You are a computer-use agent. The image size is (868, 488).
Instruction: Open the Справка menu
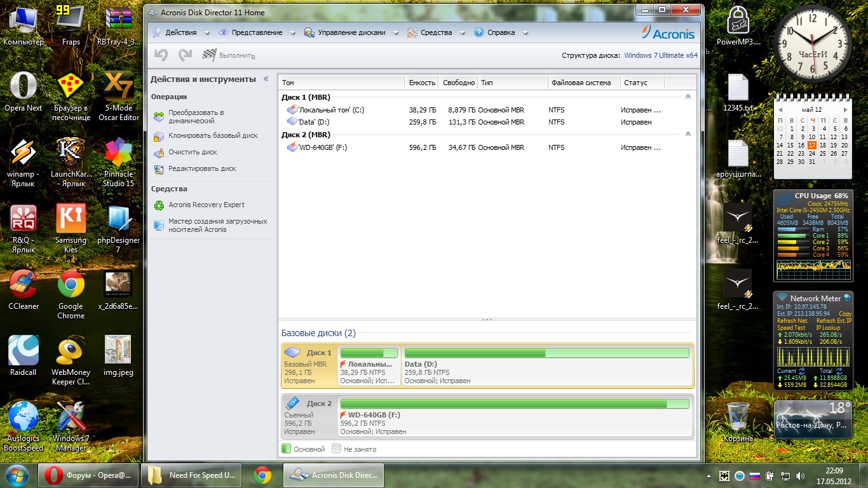click(501, 32)
